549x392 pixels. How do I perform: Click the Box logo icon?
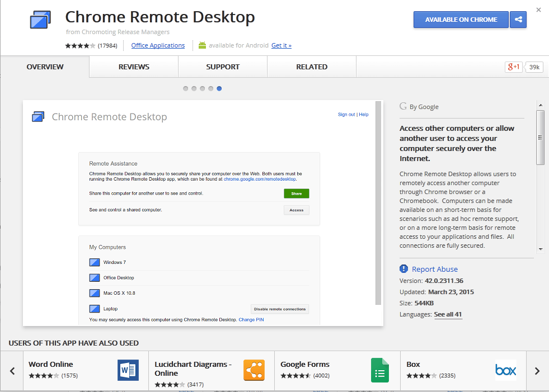(506, 370)
